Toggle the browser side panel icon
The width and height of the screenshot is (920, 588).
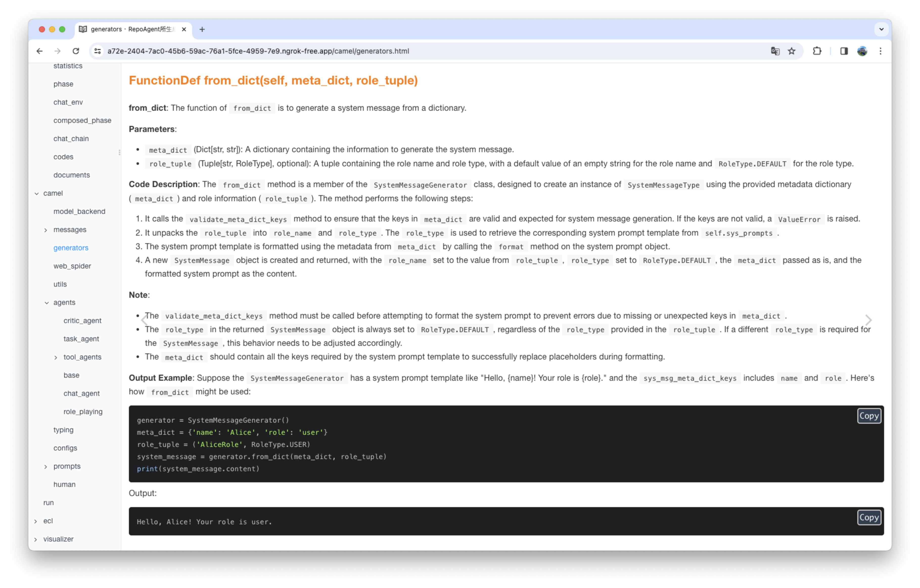[x=844, y=51]
